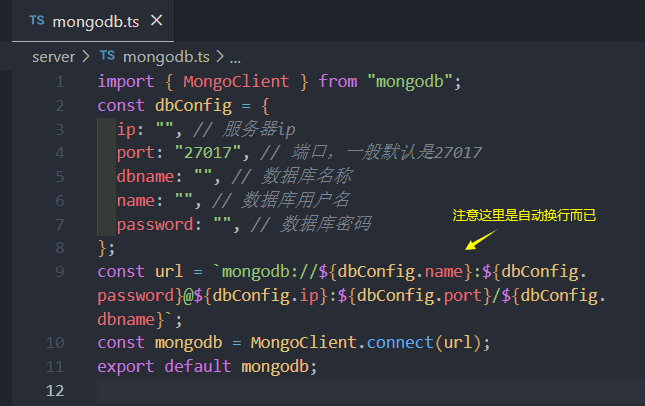Image resolution: width=645 pixels, height=406 pixels.
Task: Click the url variable on line 9
Action: coord(169,271)
